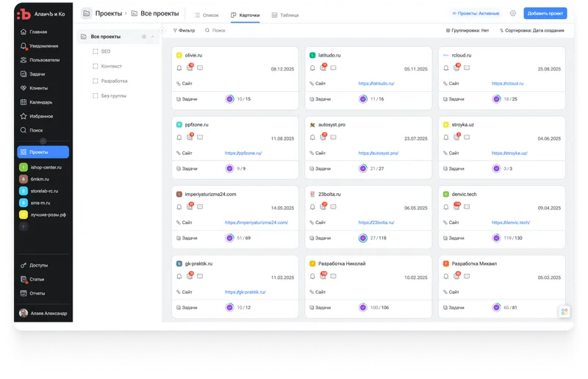Open https://imperiyaturizma24.com/ site link
The image size is (588, 379).
coord(257,223)
